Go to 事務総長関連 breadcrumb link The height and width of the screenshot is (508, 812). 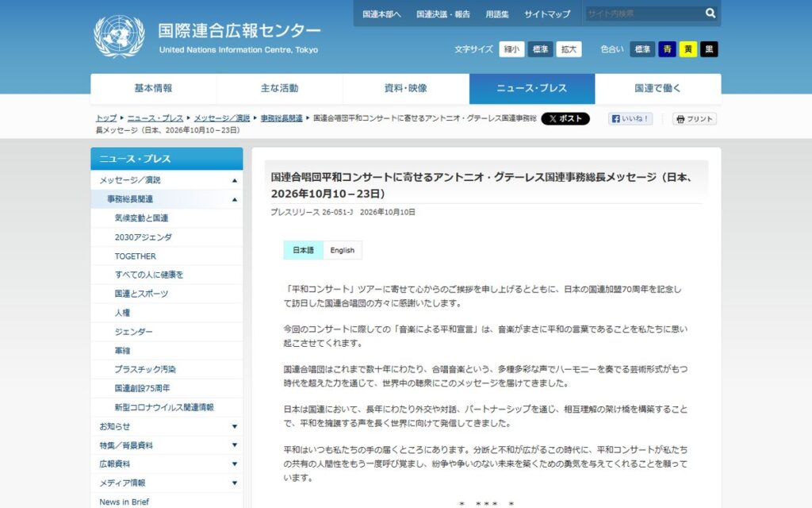click(x=282, y=118)
